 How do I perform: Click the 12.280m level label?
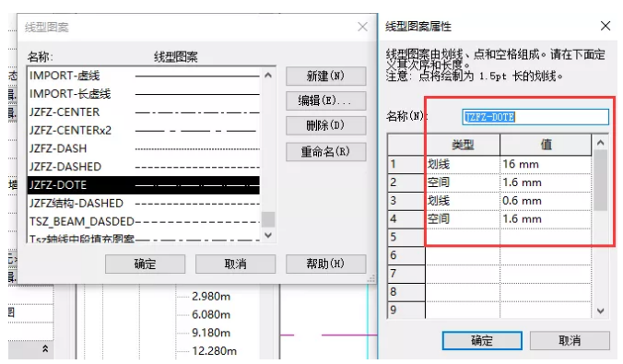(x=214, y=351)
